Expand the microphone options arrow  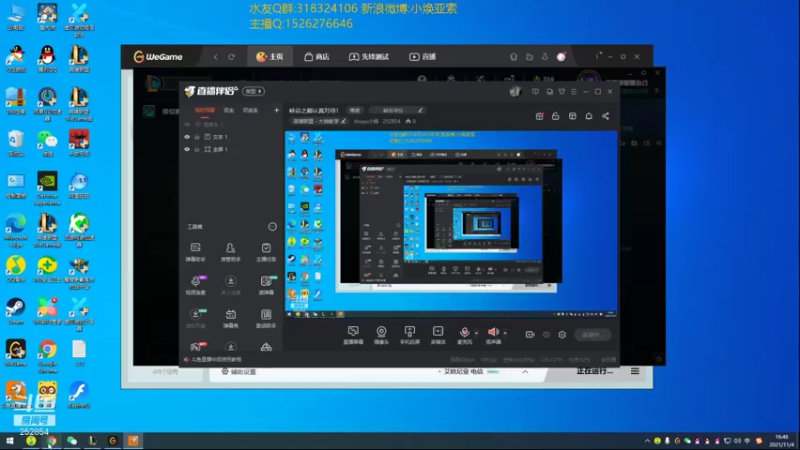[x=477, y=333]
